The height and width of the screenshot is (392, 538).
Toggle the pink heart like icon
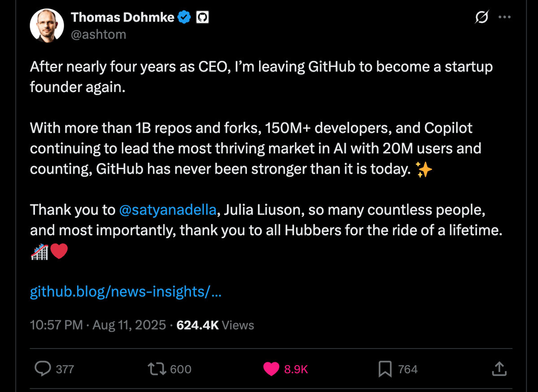click(x=271, y=369)
